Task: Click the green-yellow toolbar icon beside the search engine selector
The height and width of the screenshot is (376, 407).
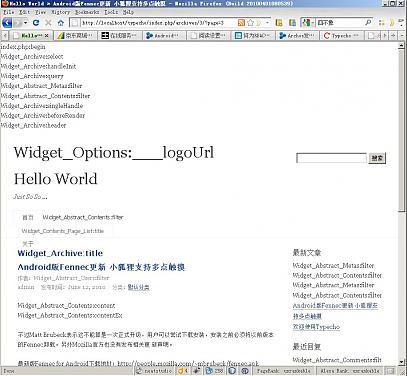Action: coord(292,23)
